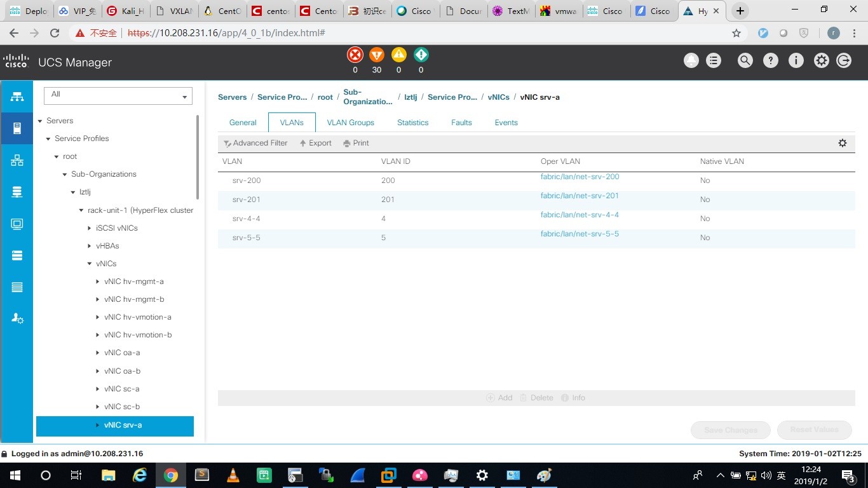
Task: Select the srv-5-5 VLAN row
Action: 536,238
